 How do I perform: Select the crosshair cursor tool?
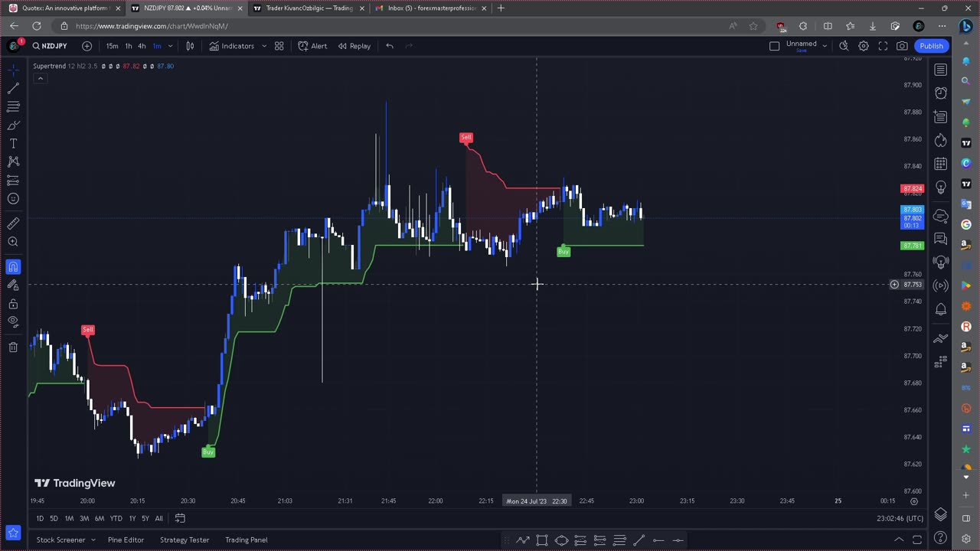pyautogui.click(x=13, y=70)
